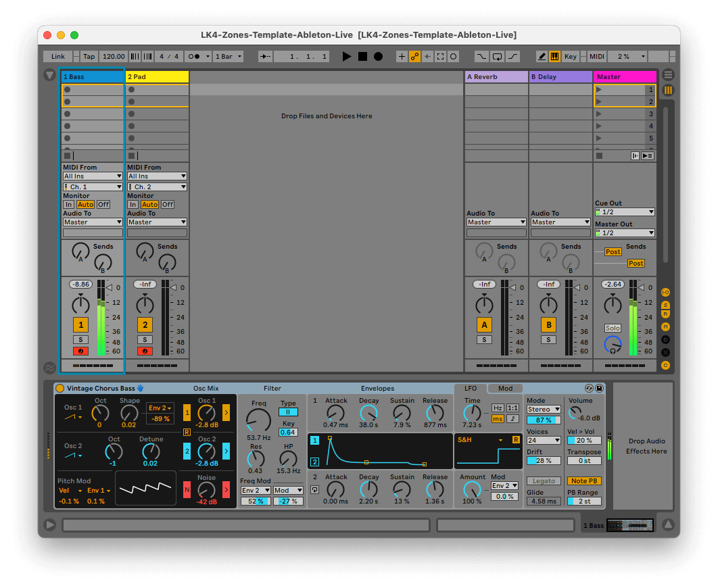Click the Tap tempo button
This screenshot has height=588, width=718.
click(89, 56)
